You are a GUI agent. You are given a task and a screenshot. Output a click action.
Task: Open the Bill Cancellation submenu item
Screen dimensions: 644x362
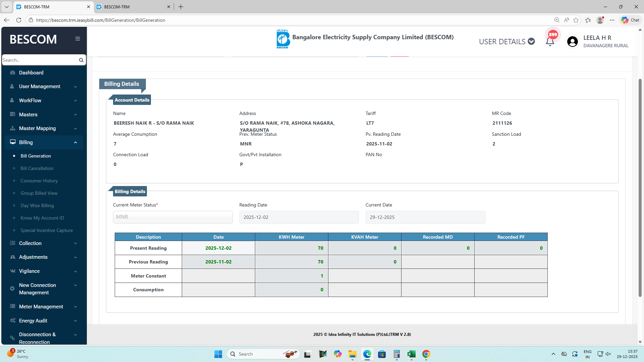(37, 168)
